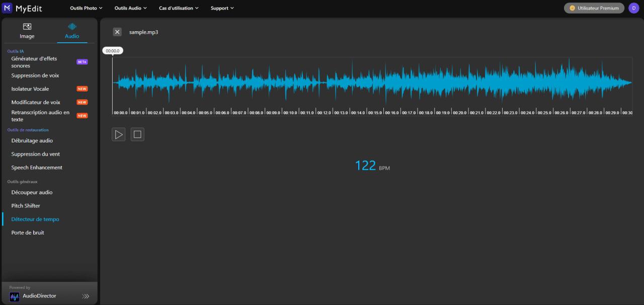Click the MyEdit logo icon

(x=7, y=8)
